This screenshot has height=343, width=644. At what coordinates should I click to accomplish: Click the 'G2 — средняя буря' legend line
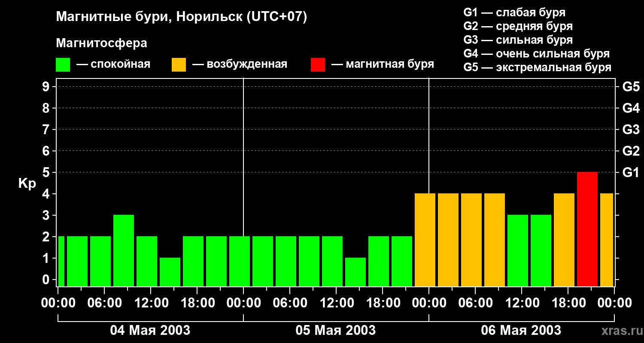point(518,26)
